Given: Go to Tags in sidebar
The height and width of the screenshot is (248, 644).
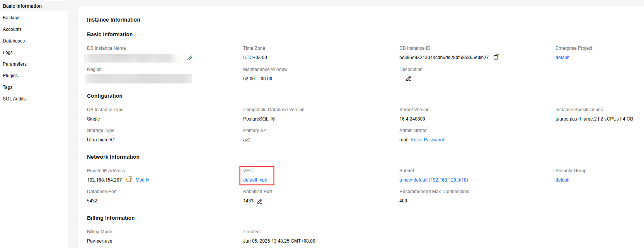Looking at the screenshot, I should (8, 87).
